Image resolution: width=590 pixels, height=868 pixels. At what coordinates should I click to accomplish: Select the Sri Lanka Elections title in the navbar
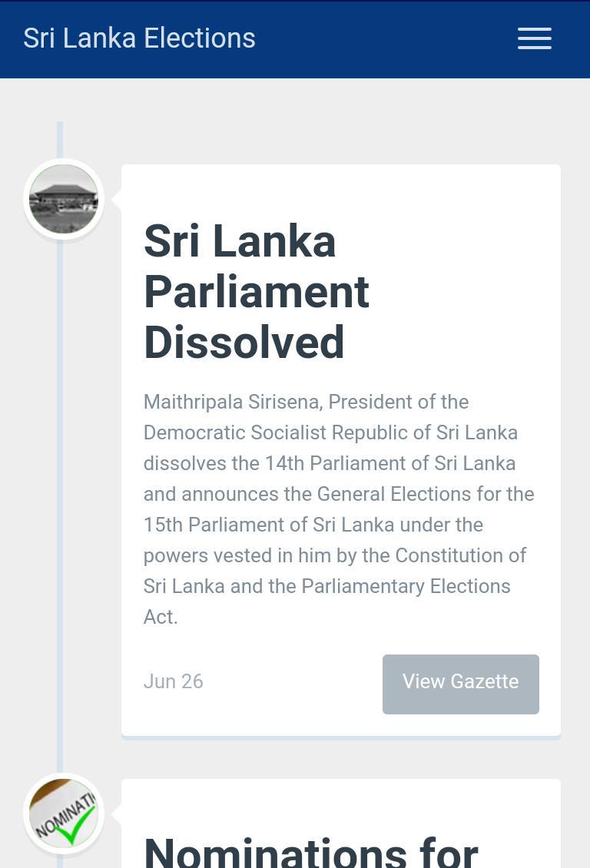point(139,38)
